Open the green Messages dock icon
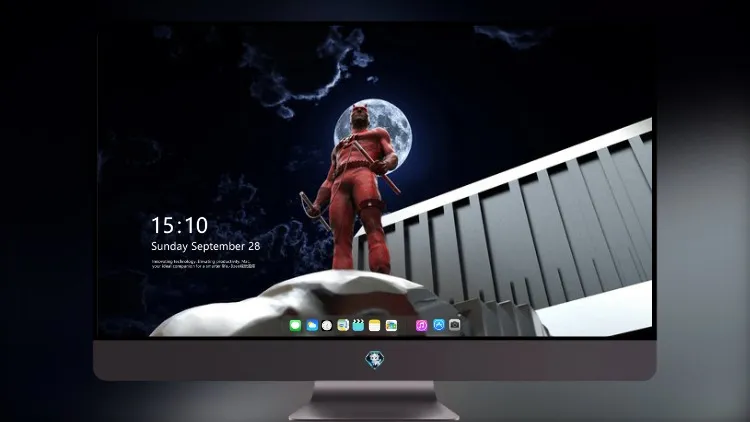 click(295, 325)
